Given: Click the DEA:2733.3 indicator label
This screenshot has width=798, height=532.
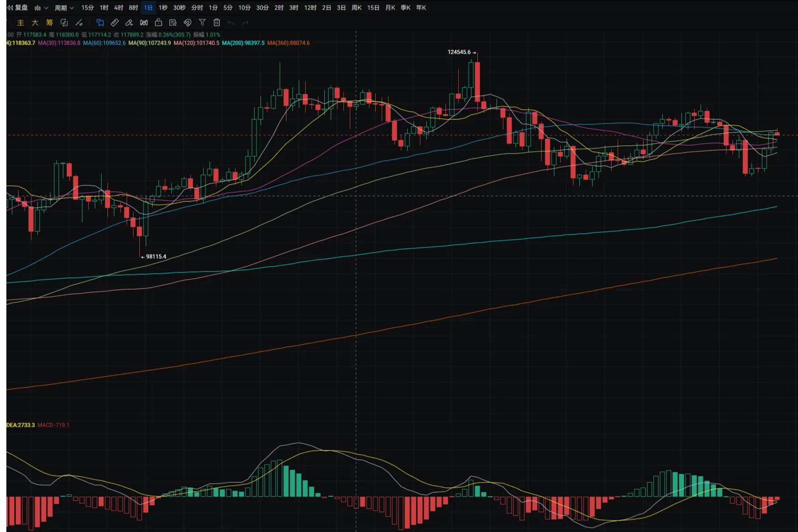Looking at the screenshot, I should point(20,425).
